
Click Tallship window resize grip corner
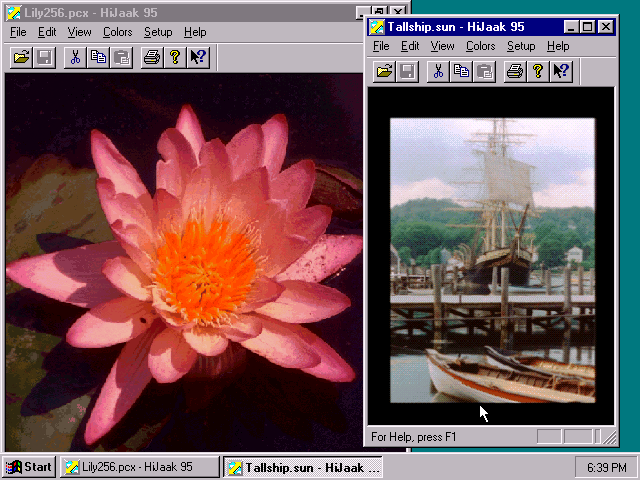click(610, 437)
